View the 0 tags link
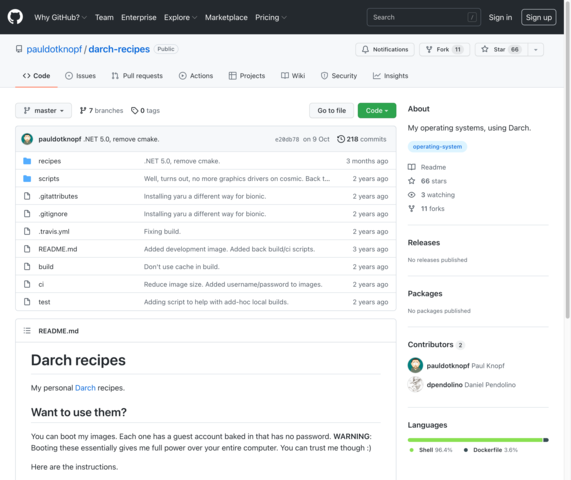 pyautogui.click(x=145, y=110)
